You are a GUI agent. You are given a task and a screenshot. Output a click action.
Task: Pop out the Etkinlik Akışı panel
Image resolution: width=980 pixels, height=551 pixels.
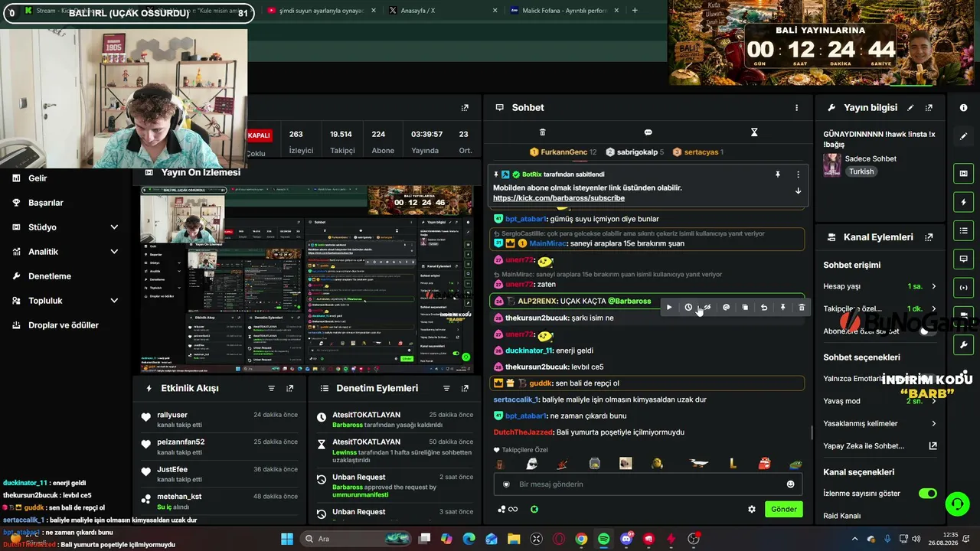tap(289, 389)
